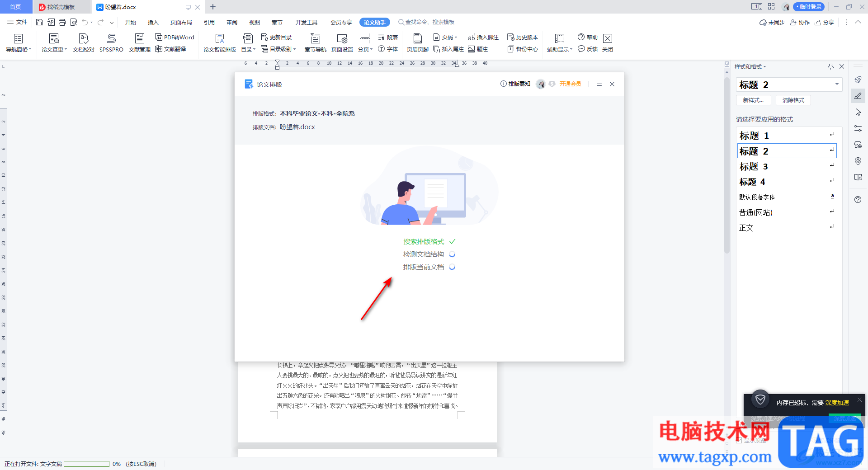The width and height of the screenshot is (868, 470).
Task: Switch to the 引用 ribbon tab
Action: coord(209,22)
